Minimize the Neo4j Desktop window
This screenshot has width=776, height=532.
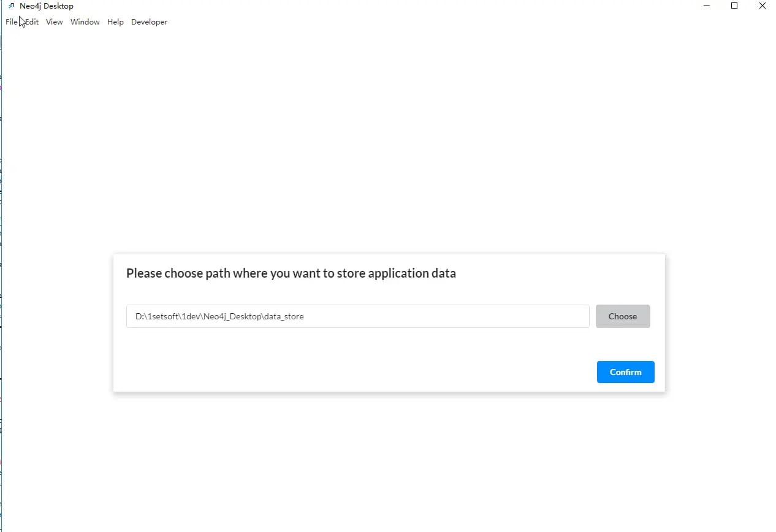pyautogui.click(x=707, y=6)
